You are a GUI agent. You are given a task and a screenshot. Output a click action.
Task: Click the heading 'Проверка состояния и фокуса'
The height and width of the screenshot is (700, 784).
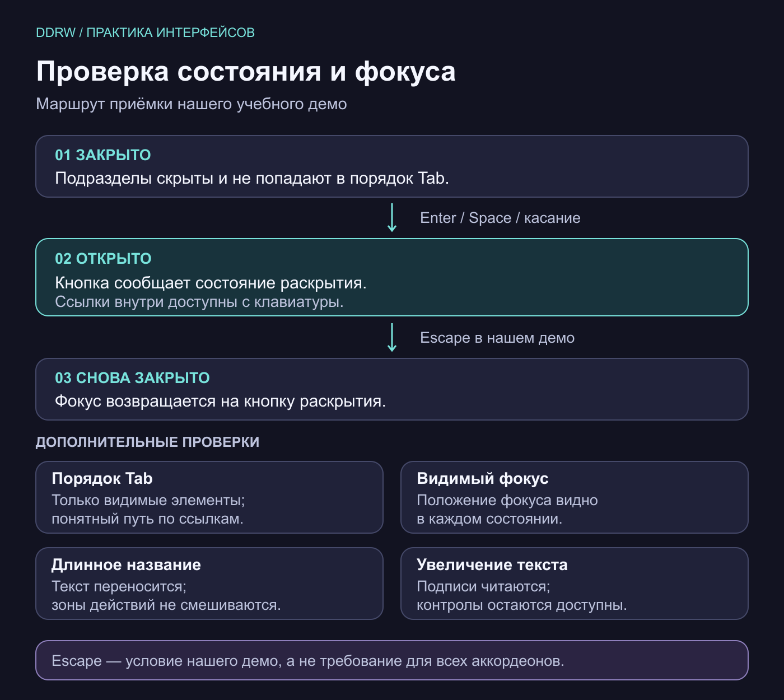coord(246,72)
